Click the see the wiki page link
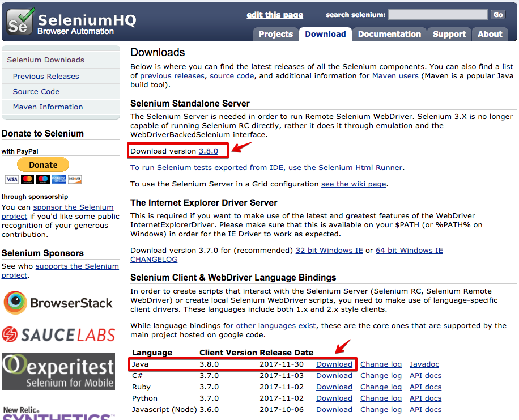 (354, 184)
